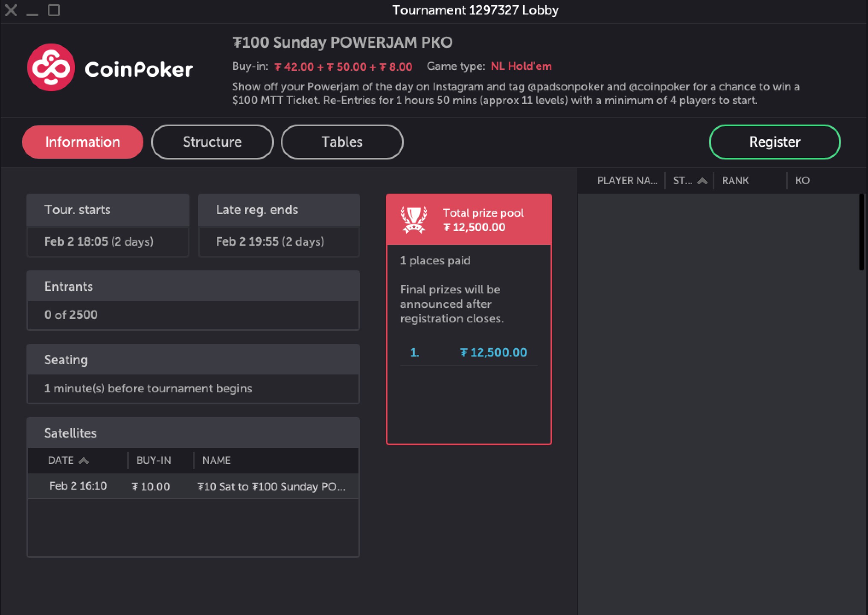Click 'Feb 2 19:55 (2 days)' late reg time
Image resolution: width=868 pixels, height=615 pixels.
tap(270, 242)
